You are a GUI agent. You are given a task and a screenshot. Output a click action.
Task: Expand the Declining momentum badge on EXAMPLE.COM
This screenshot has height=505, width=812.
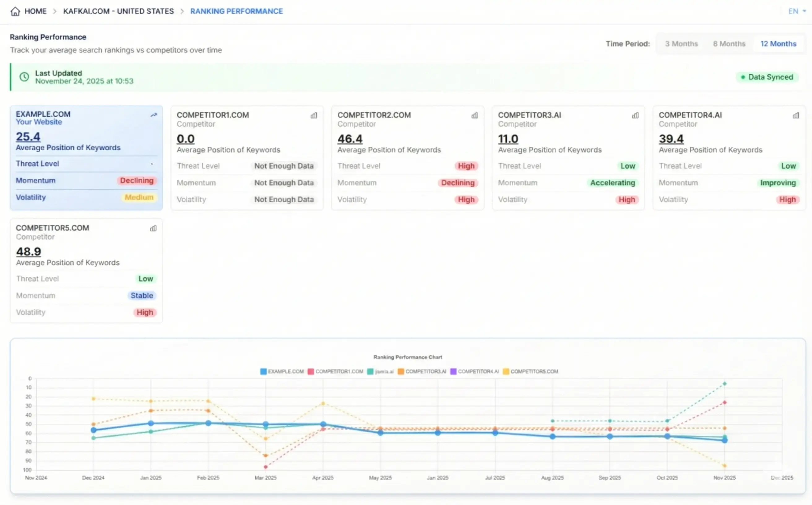(137, 180)
